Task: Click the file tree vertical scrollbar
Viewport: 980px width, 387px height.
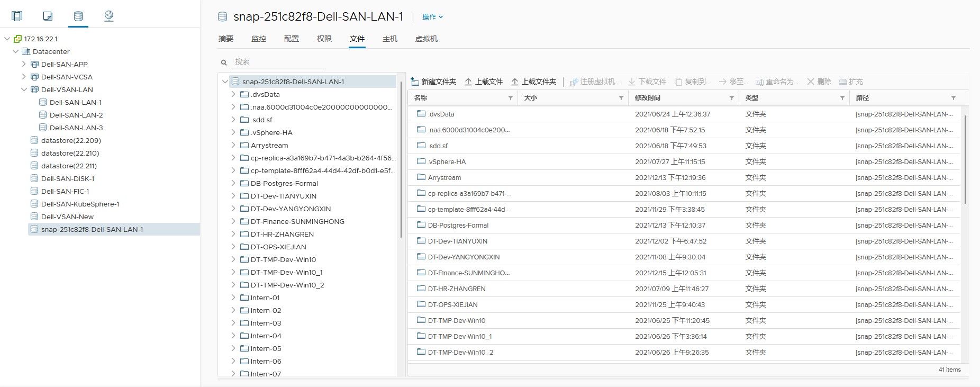Action: [x=401, y=159]
